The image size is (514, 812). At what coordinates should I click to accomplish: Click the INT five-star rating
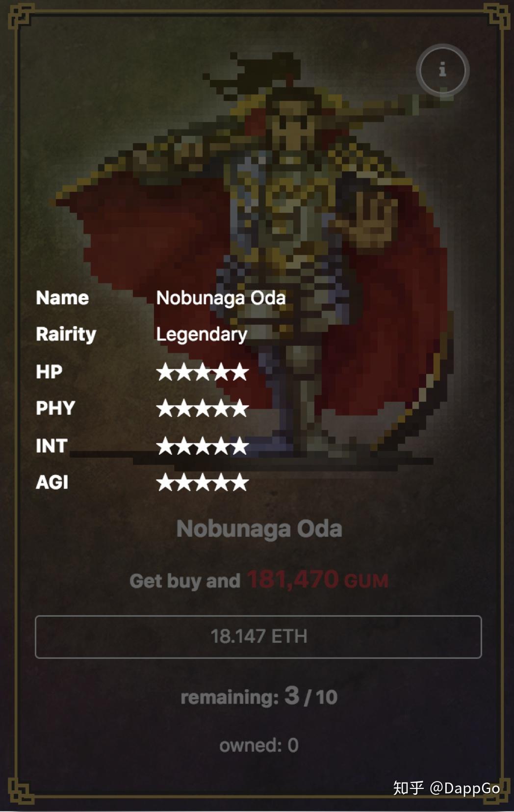203,446
